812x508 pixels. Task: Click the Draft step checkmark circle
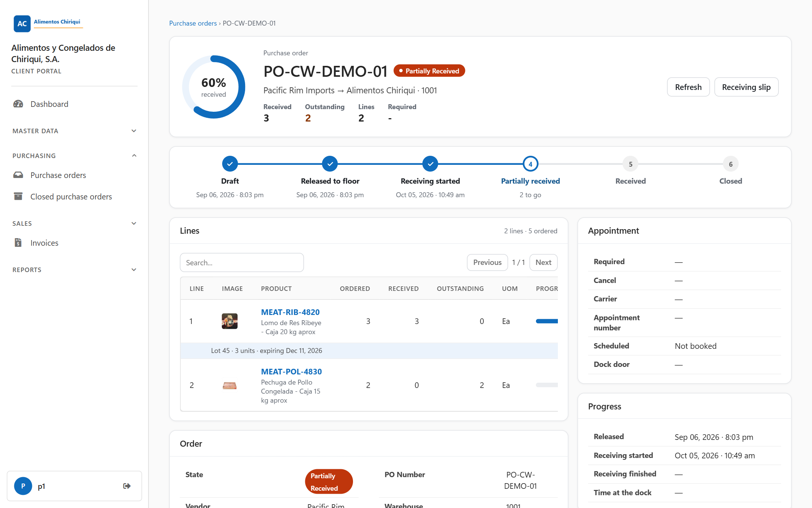tap(230, 164)
